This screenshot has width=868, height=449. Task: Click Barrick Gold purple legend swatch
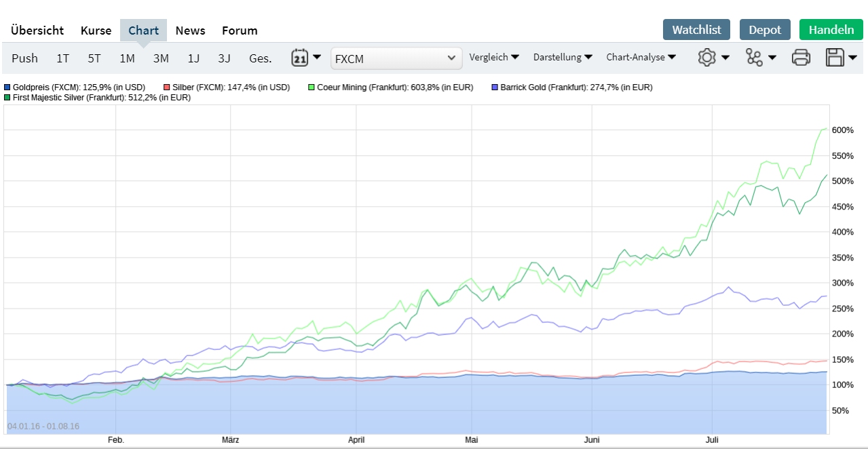coord(495,87)
